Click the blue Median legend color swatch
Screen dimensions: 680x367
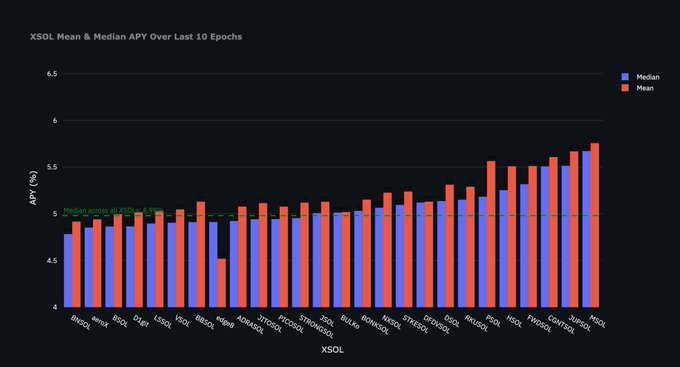pyautogui.click(x=625, y=77)
